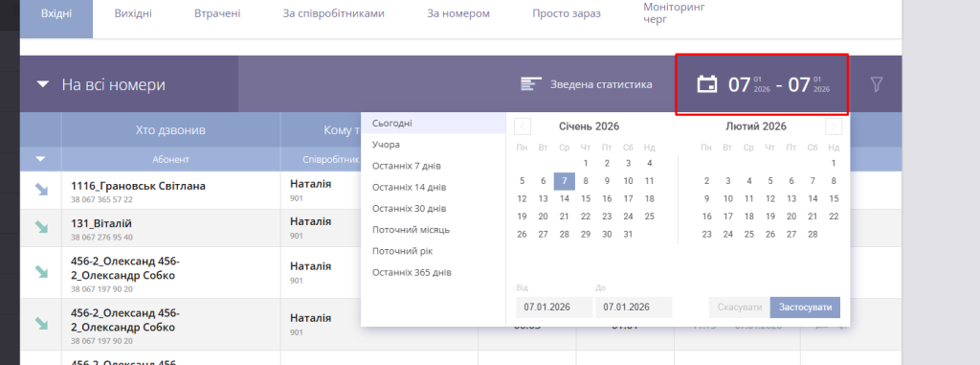
Task: Choose Останніх 7 днів range
Action: 434,166
